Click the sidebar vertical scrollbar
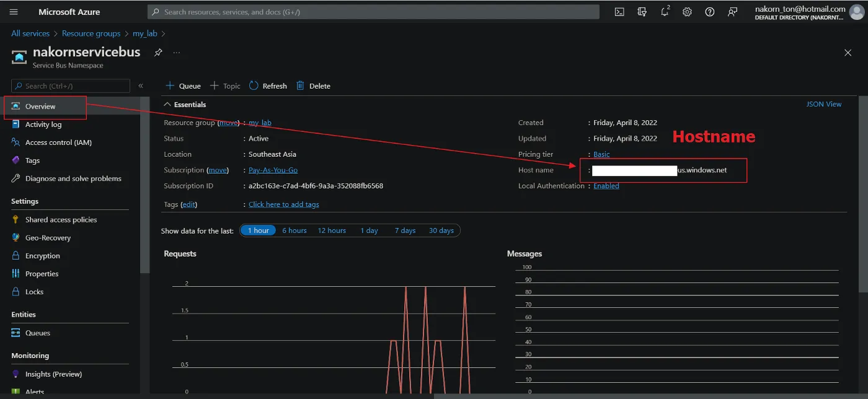This screenshot has width=868, height=399. 144,185
